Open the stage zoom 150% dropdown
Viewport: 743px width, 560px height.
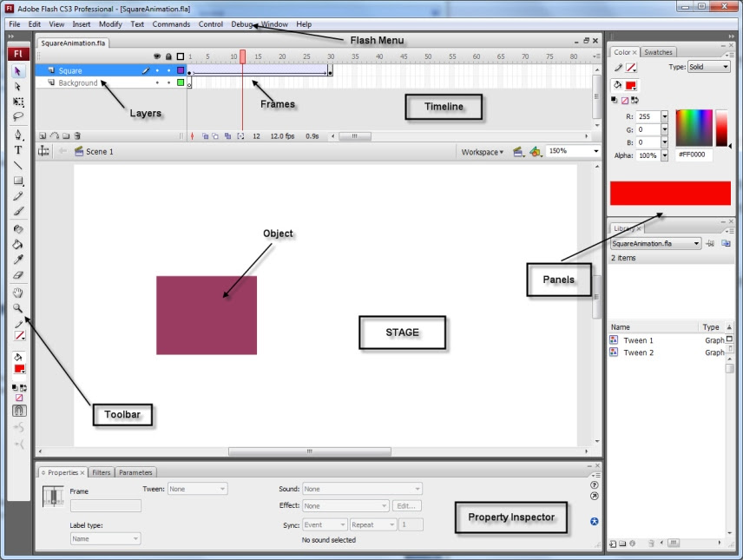click(x=574, y=151)
